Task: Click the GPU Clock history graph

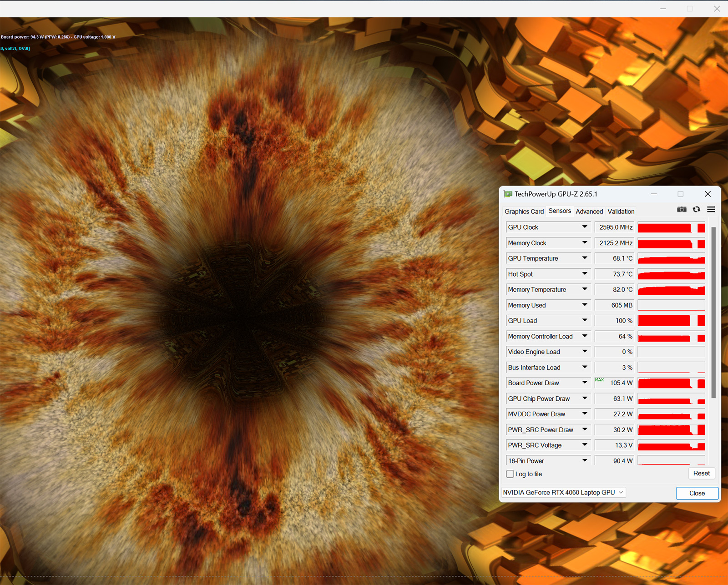Action: click(x=671, y=227)
